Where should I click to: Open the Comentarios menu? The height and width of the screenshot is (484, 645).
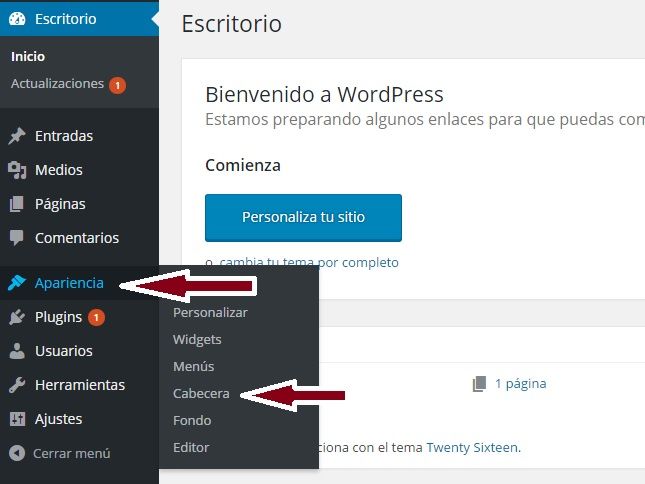77,238
